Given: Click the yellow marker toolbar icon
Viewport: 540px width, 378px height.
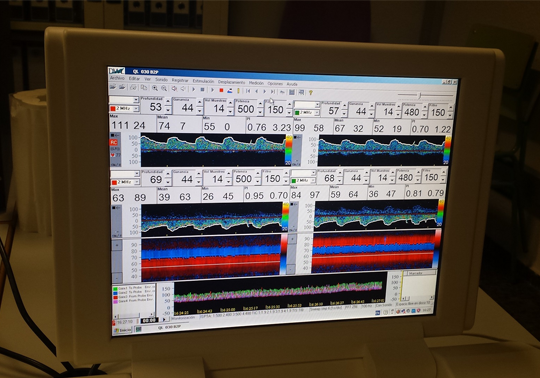Looking at the screenshot, I should click(238, 91).
